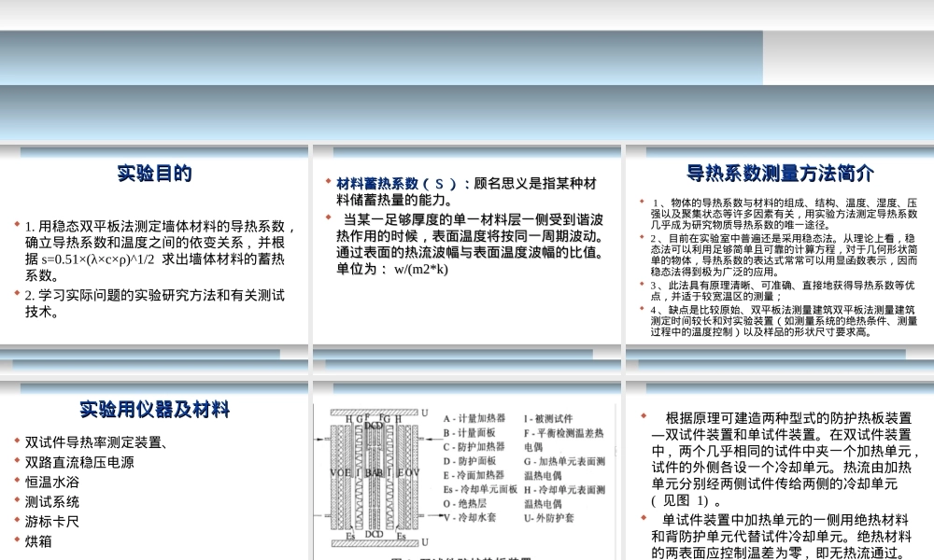Click bullet 2、目前在实验室中普遍还是采用稳态法

point(784,255)
